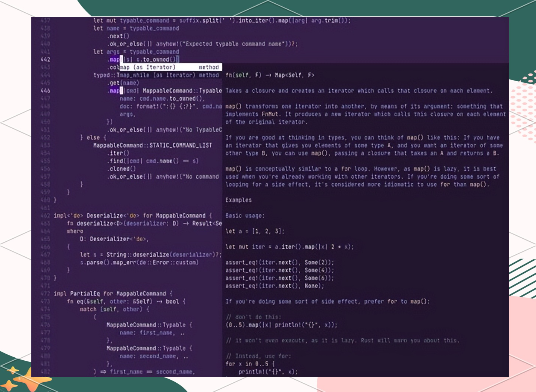
Task: Click the "name: first_name, .." line
Action: 152,333
